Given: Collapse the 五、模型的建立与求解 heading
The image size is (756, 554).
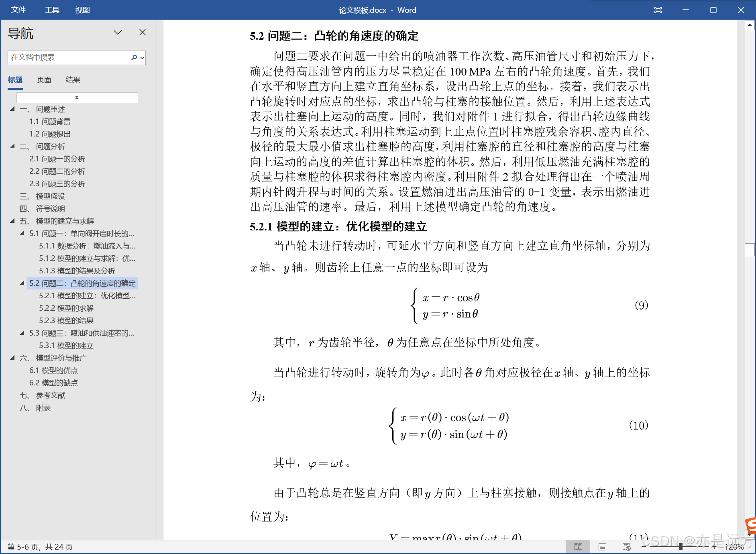Looking at the screenshot, I should tap(12, 221).
